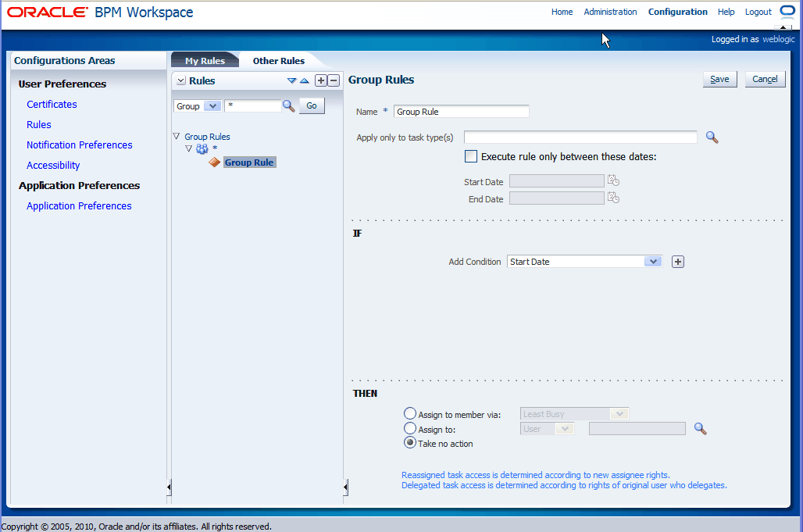Image resolution: width=803 pixels, height=532 pixels.
Task: Click the weblogic user name link
Action: tap(779, 39)
